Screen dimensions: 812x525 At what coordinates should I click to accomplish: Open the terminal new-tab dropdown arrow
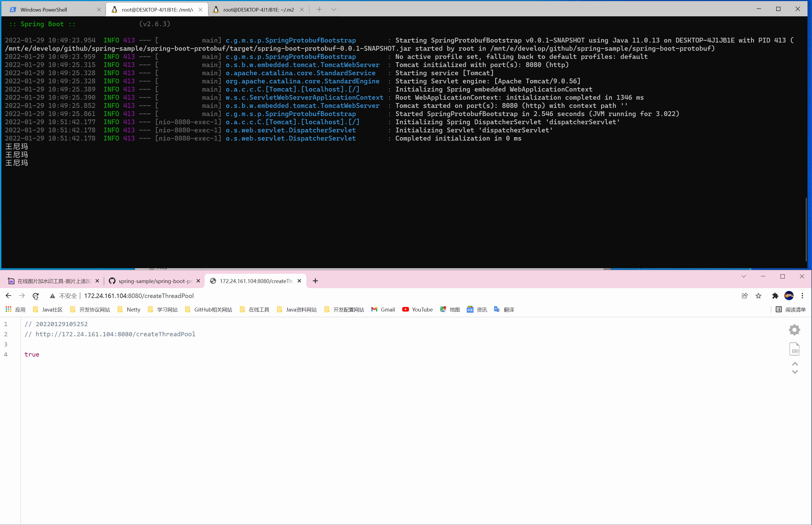click(334, 10)
